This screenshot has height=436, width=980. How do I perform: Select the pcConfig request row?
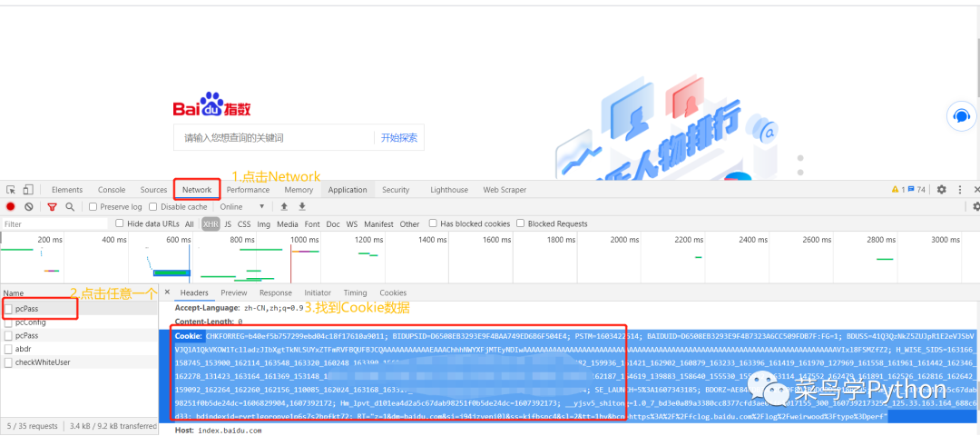(x=79, y=322)
